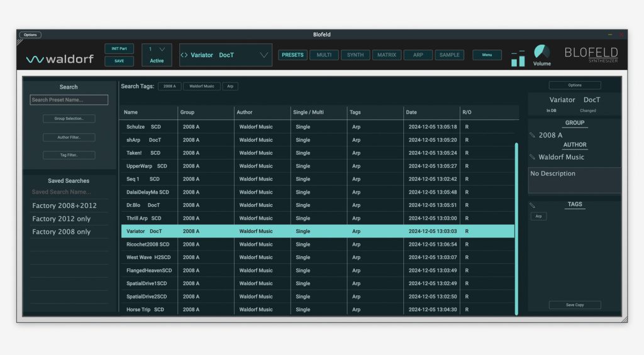
Task: Click the level meter bars icon
Action: tap(518, 58)
